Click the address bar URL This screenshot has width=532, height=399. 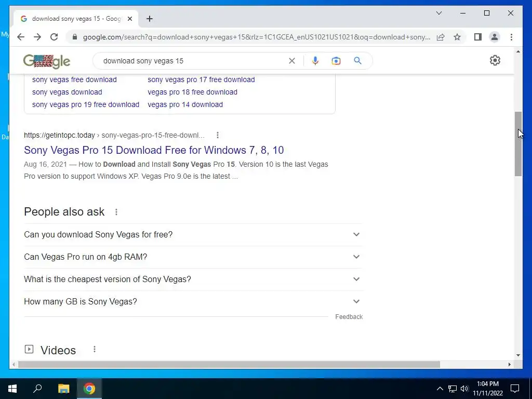coord(257,37)
